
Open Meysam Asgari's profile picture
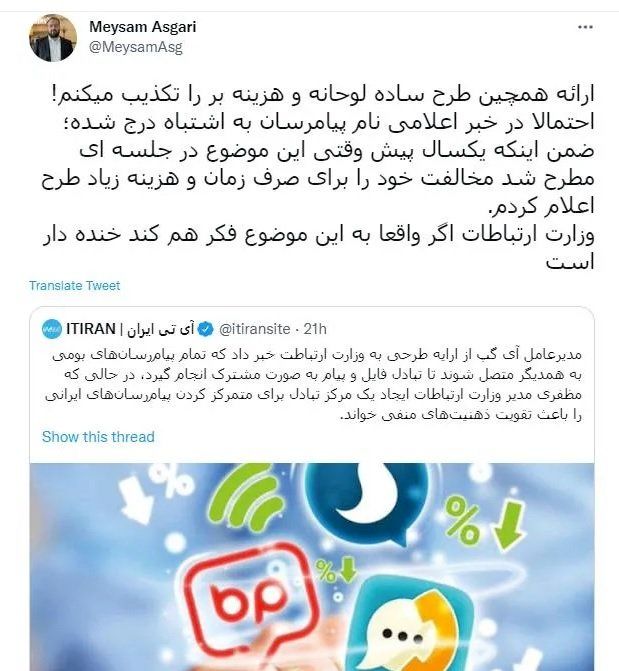(53, 38)
